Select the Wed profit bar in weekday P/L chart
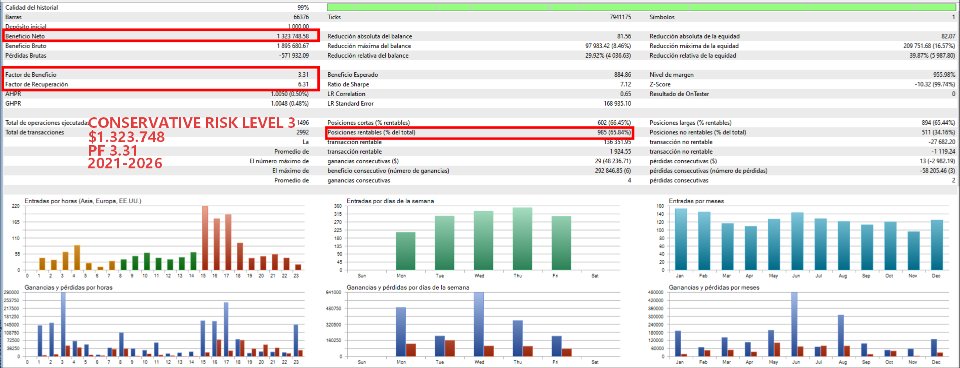 479,324
